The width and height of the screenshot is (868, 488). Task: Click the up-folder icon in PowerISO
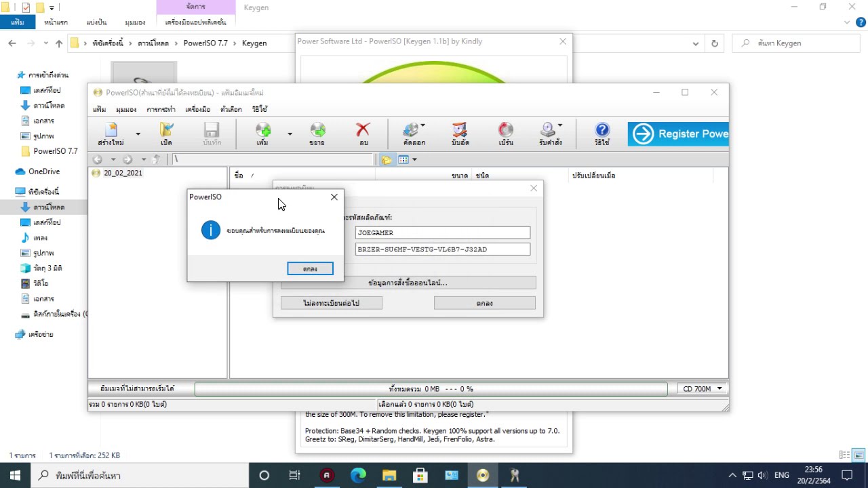click(x=157, y=160)
